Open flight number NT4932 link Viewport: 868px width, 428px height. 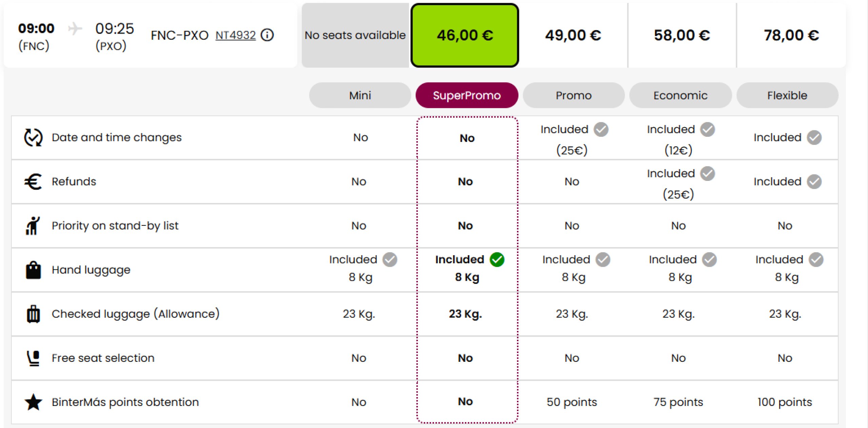[235, 35]
